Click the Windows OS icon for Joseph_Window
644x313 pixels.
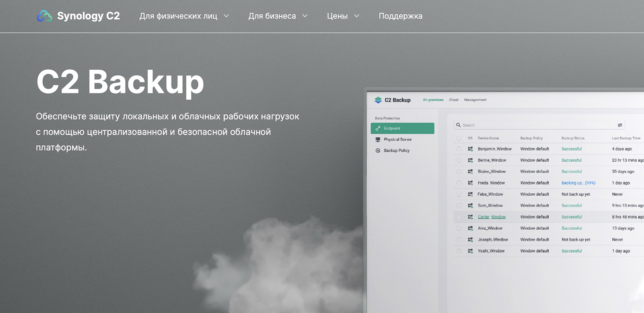coord(470,240)
